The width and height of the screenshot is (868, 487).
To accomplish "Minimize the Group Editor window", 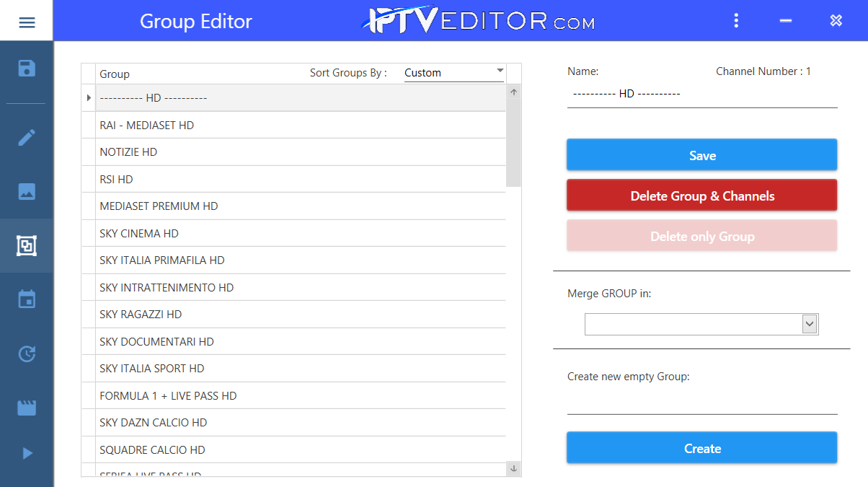I will [786, 21].
